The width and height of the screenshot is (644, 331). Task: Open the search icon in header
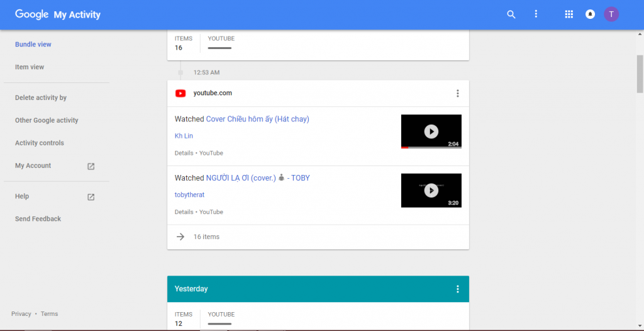tap(511, 14)
